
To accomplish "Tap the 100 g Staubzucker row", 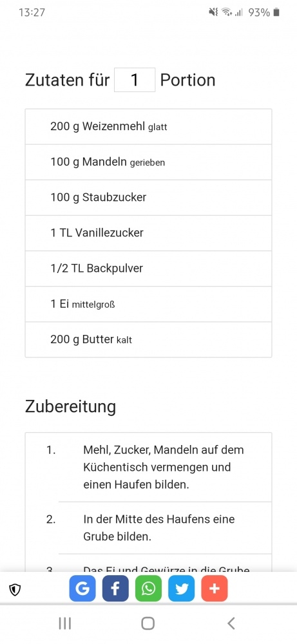I will click(148, 197).
